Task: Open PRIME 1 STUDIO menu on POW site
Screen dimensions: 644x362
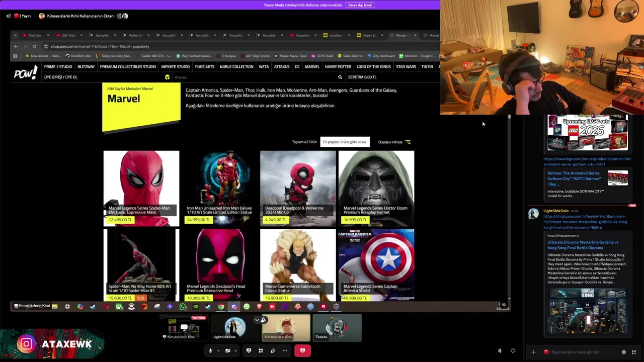Action: [58, 67]
